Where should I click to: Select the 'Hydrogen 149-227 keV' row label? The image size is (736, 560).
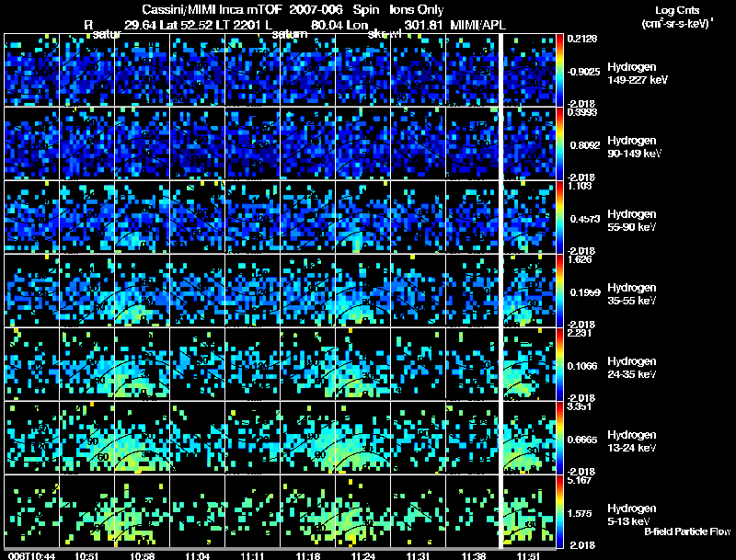tap(638, 74)
